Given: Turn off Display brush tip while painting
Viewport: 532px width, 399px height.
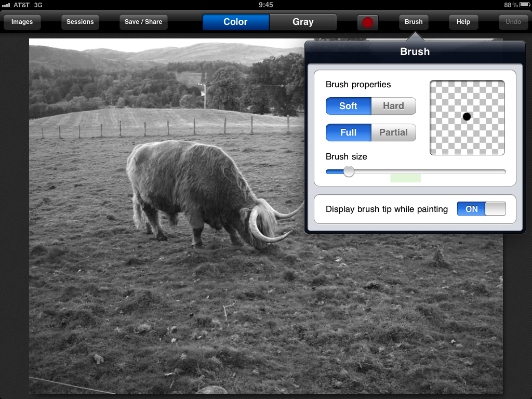Looking at the screenshot, I should tap(481, 209).
